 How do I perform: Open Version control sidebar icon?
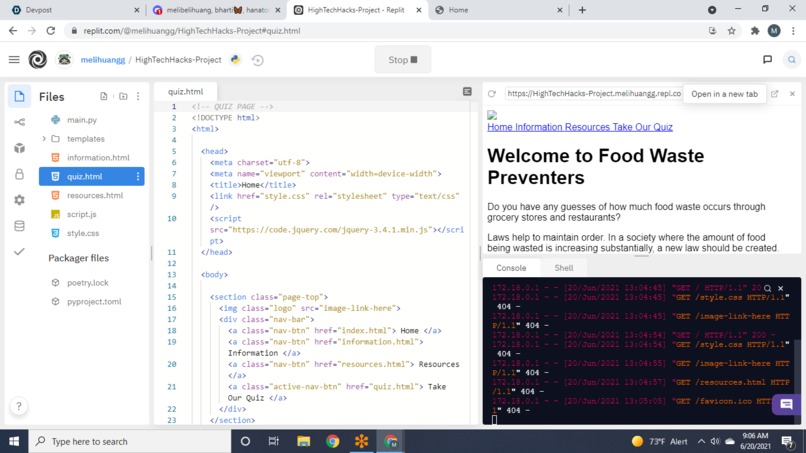click(19, 122)
